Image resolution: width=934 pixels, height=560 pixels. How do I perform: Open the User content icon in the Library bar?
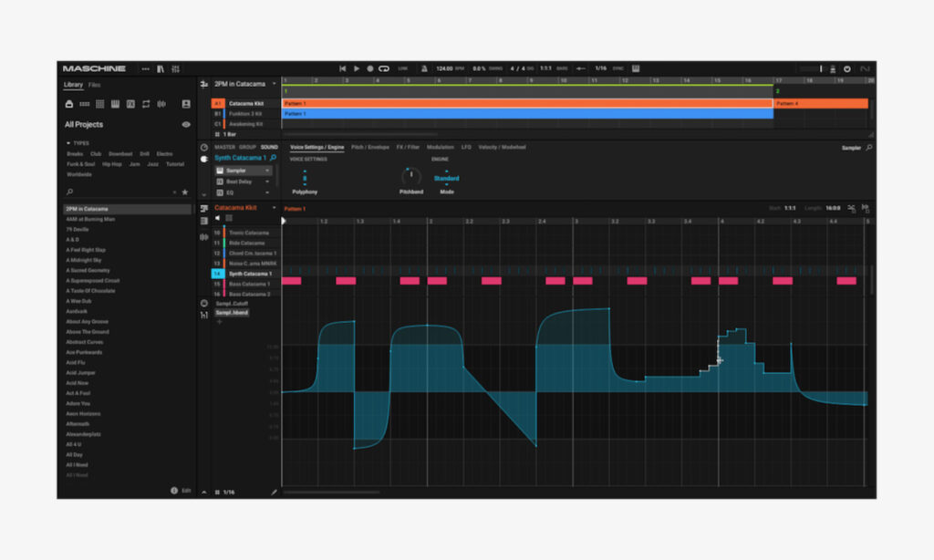[x=187, y=104]
